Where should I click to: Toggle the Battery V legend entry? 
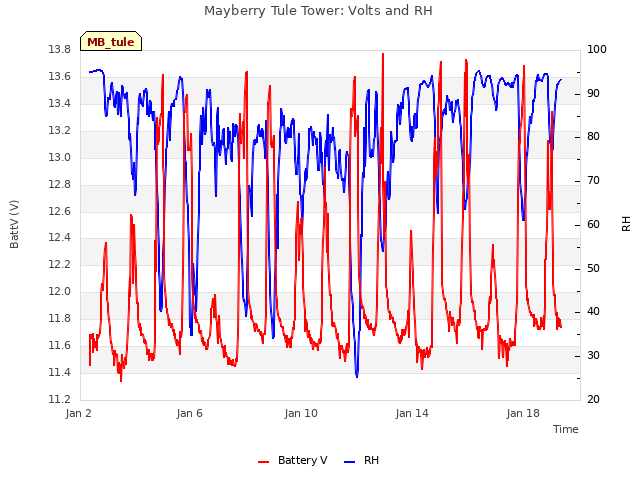[293, 460]
